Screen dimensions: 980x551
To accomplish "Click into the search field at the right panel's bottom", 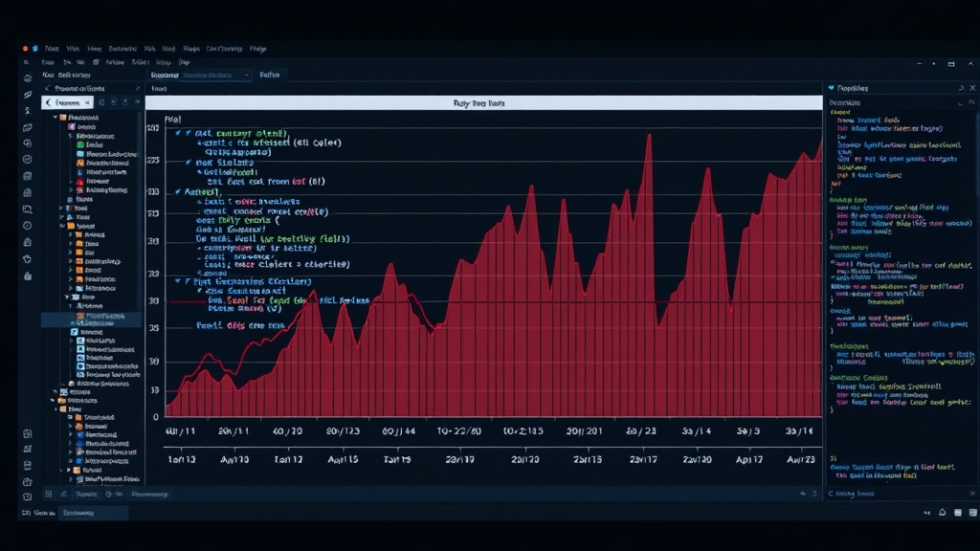I will pyautogui.click(x=897, y=494).
